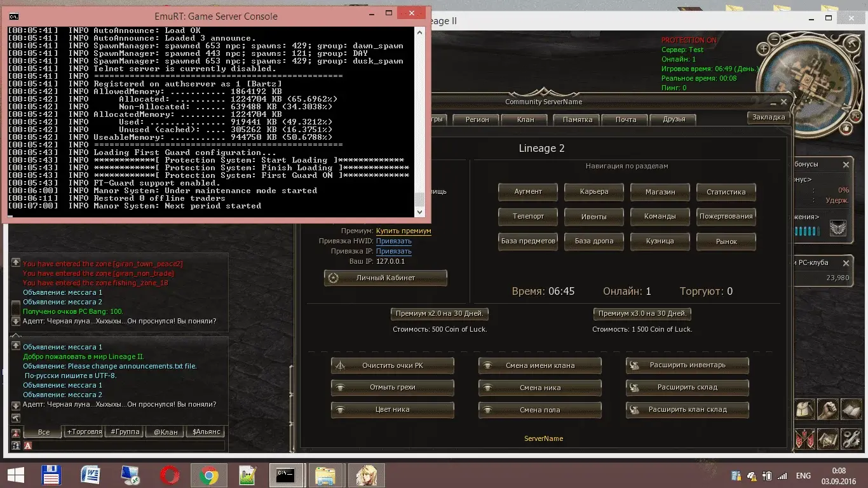
Task: Open the floppy disk app on taskbar
Action: pos(51,475)
